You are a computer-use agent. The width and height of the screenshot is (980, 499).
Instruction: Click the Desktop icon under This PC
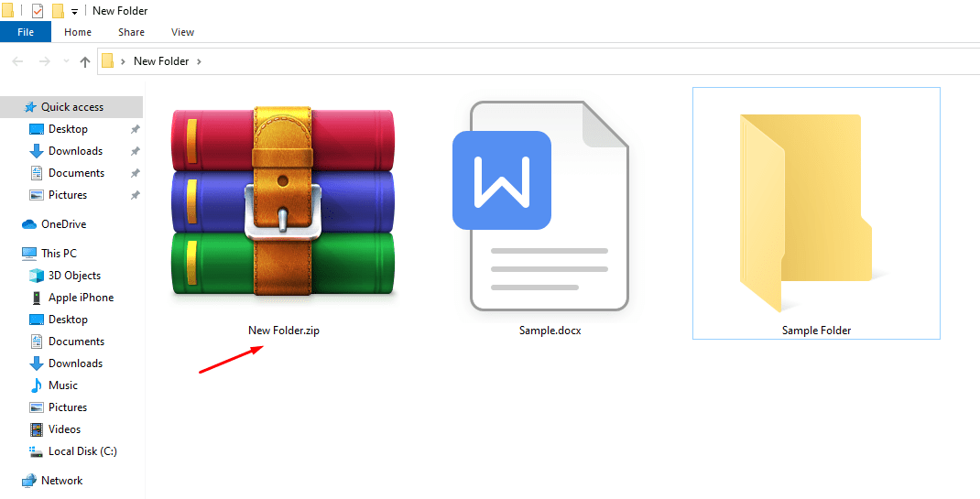tap(37, 320)
